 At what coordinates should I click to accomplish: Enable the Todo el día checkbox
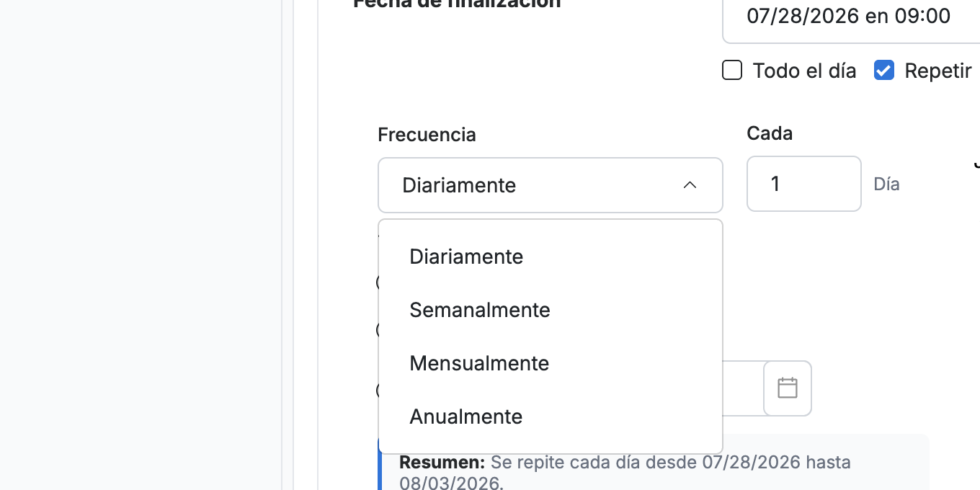(x=732, y=71)
